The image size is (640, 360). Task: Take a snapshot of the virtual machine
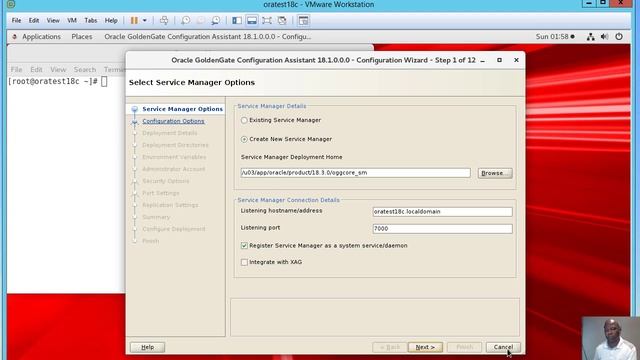[185, 20]
